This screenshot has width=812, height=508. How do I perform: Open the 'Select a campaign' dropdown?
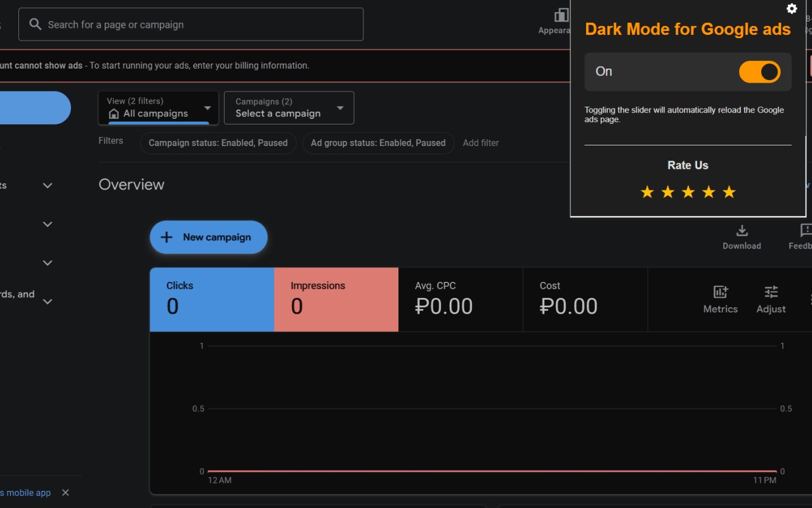(x=289, y=108)
